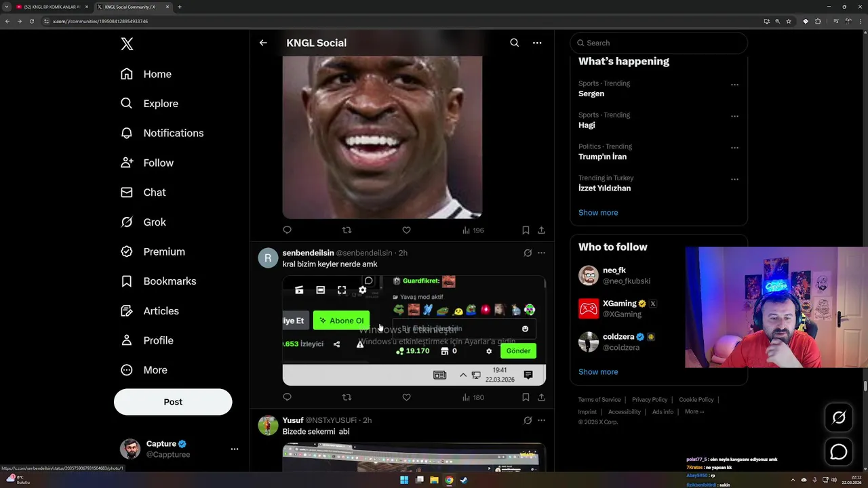Open Notifications from the sidebar
The width and height of the screenshot is (868, 488).
point(162,133)
